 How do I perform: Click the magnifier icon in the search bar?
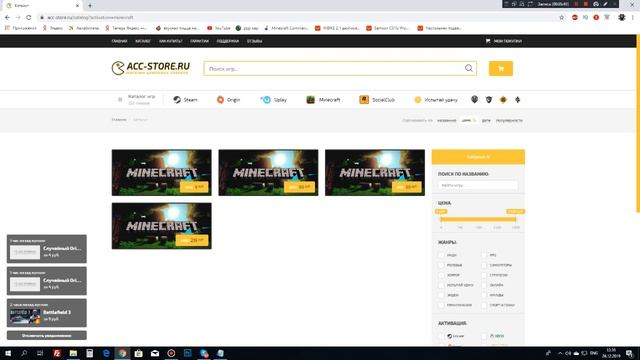469,68
